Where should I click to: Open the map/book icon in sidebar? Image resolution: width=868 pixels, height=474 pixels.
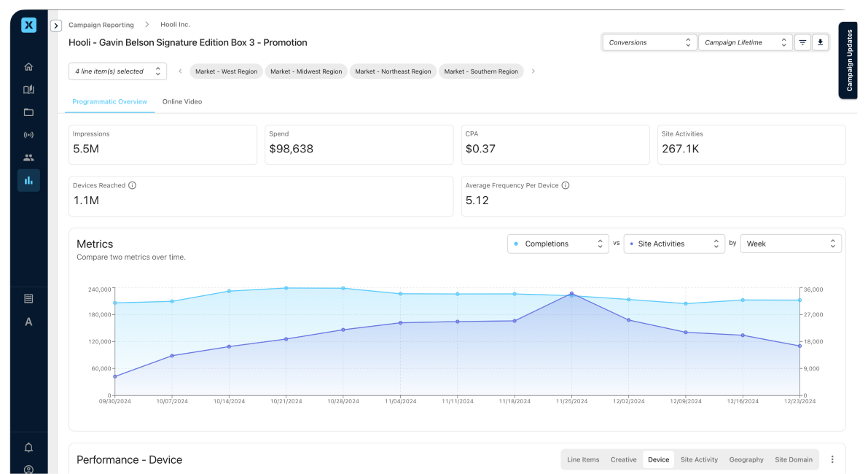coord(28,90)
